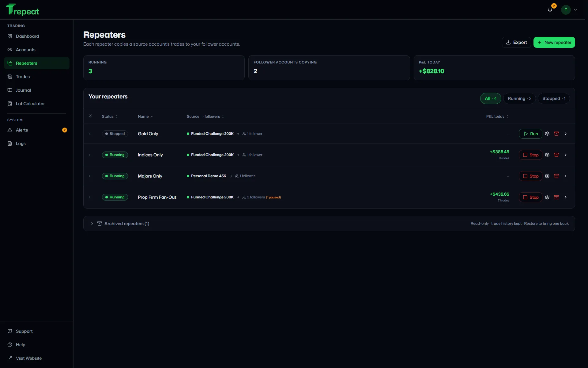Stop the Majors Only repeater
588x368 pixels.
click(531, 176)
